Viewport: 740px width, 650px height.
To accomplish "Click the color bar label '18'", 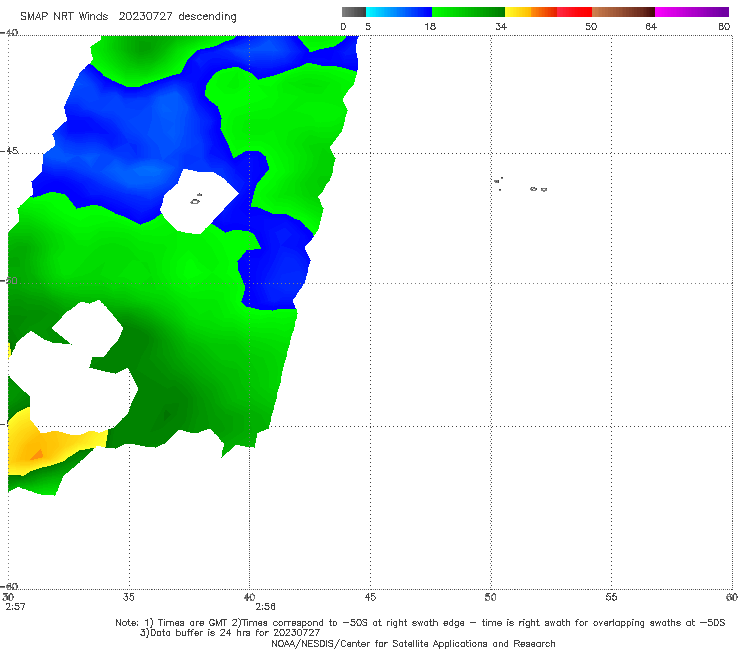I will click(x=430, y=27).
